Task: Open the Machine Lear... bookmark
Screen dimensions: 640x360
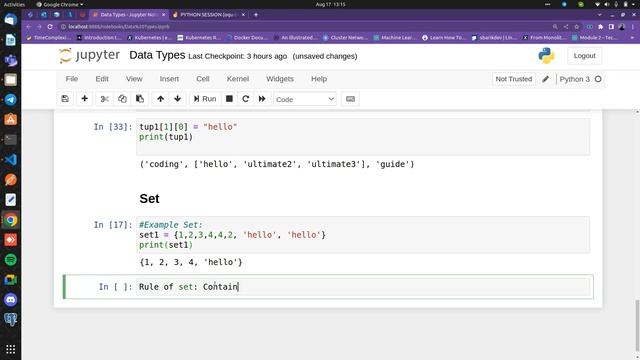Action: click(396, 38)
